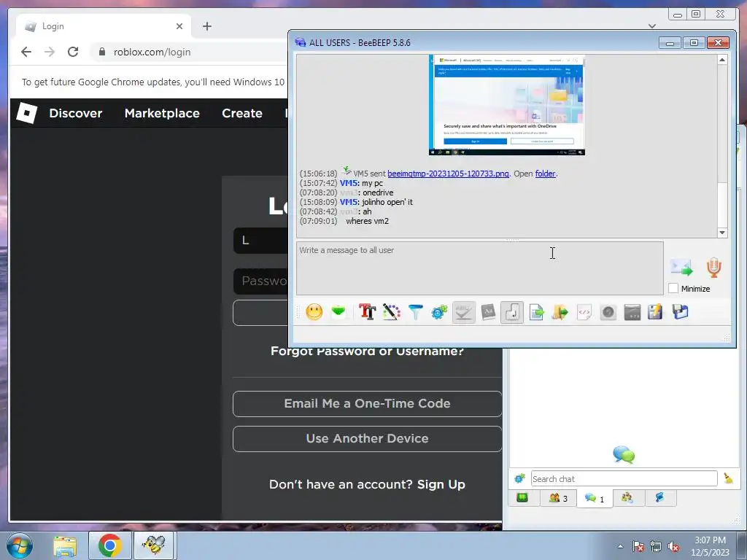Open the blue network tab

coord(659,498)
